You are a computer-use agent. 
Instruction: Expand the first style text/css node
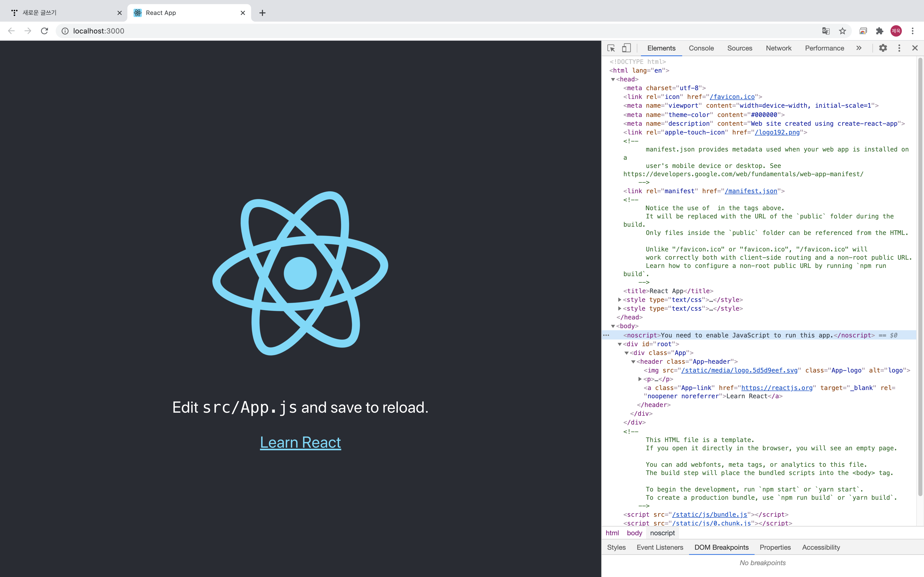click(620, 300)
